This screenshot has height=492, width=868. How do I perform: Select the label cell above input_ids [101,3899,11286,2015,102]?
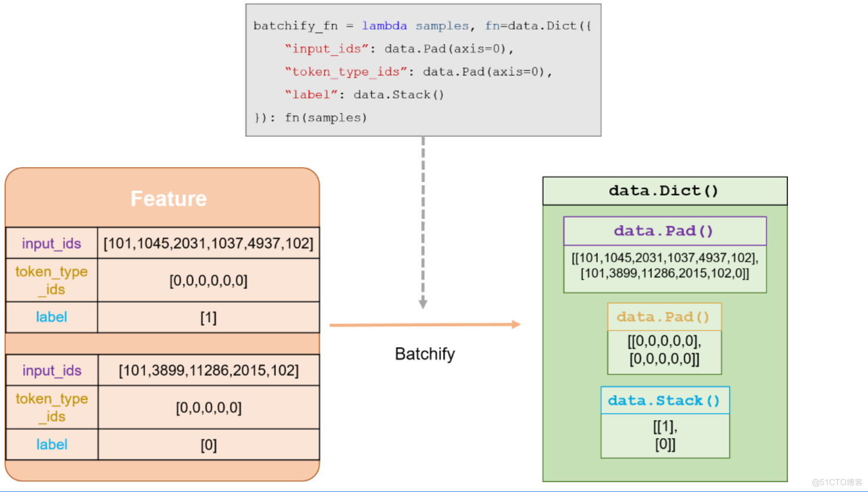tap(52, 317)
